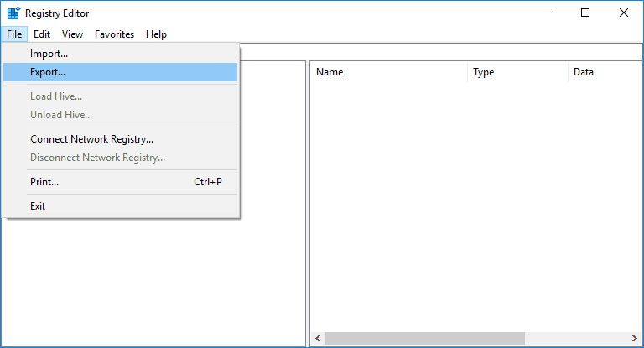Screen dimensions: 644x348
Task: Open the Favorites menu
Action: click(114, 34)
